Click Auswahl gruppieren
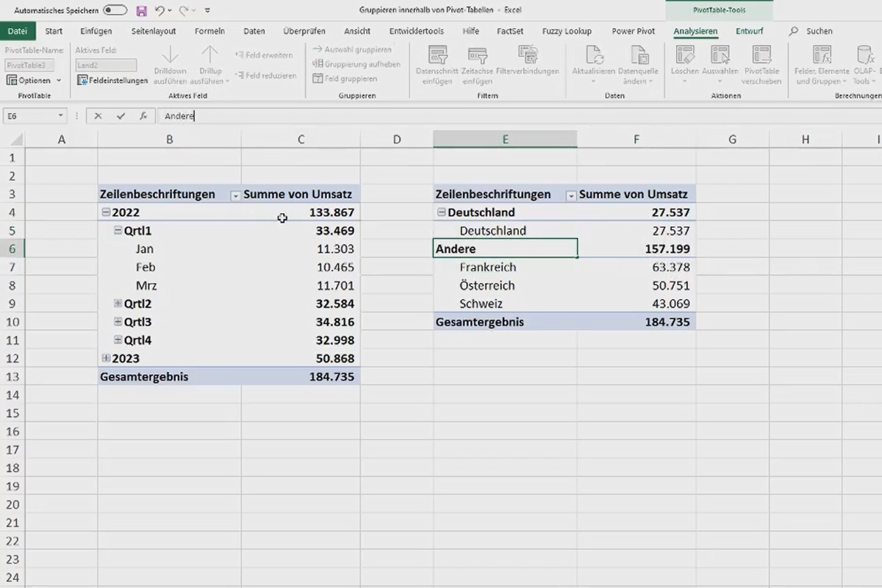 point(352,49)
